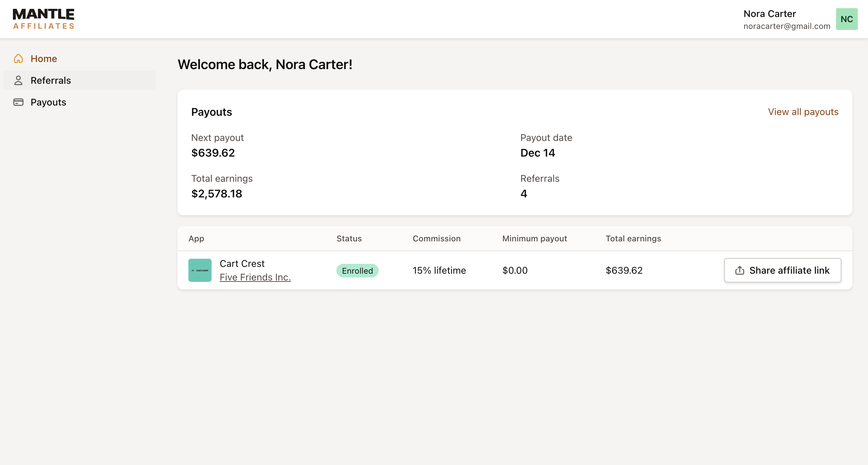This screenshot has width=868, height=465.
Task: Click the noracarter@gmail.com email text
Action: pyautogui.click(x=787, y=26)
